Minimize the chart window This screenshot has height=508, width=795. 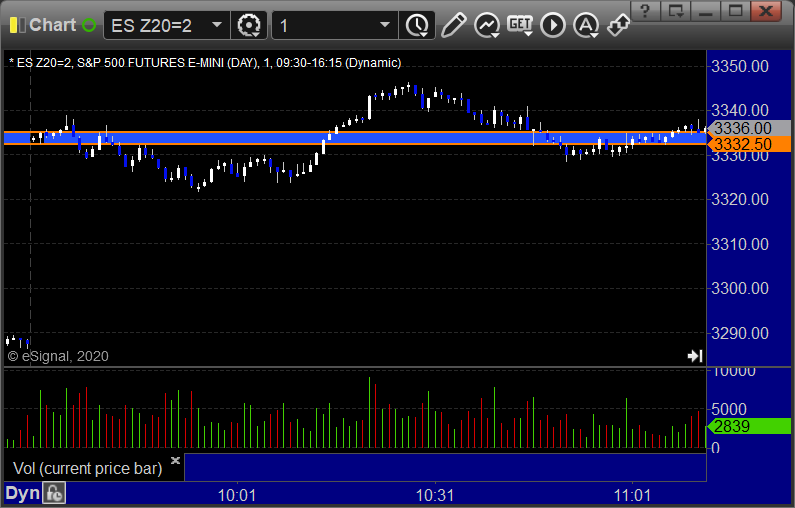click(706, 11)
